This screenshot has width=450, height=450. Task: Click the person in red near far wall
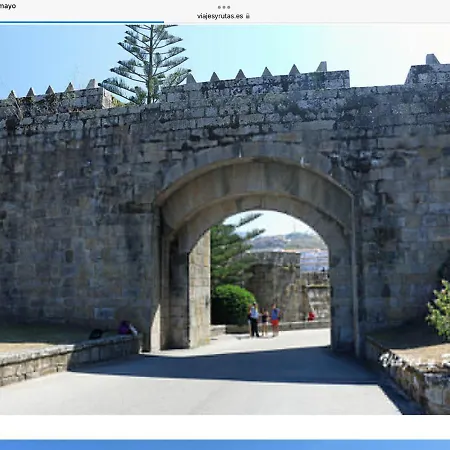pos(311,316)
